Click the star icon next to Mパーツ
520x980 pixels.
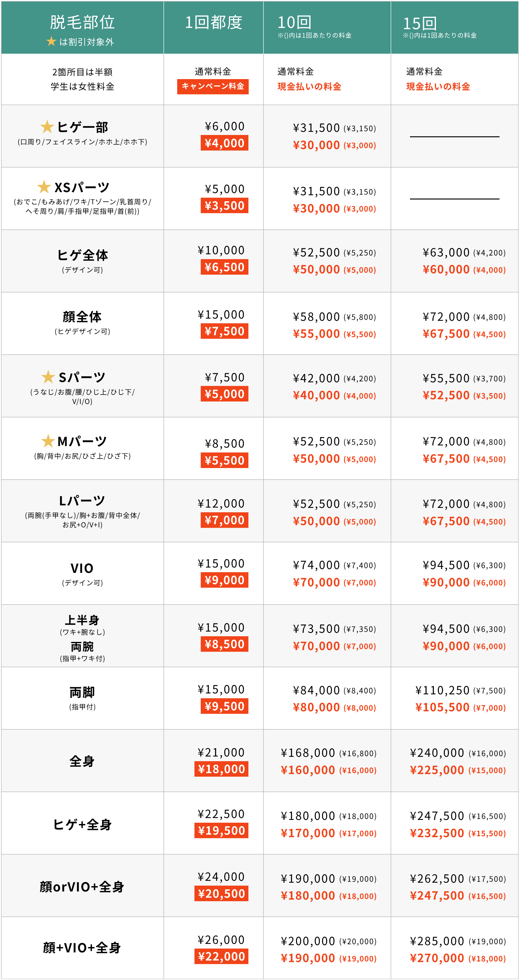(48, 441)
